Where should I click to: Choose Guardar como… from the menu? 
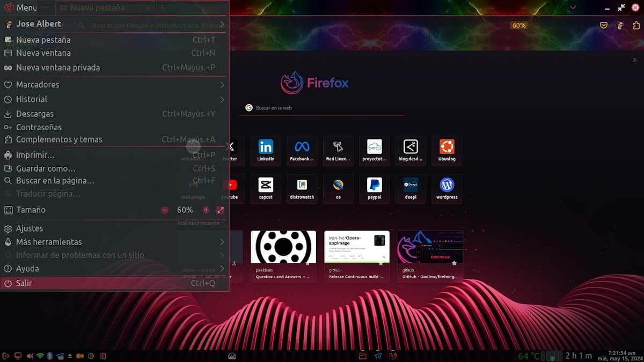[115, 168]
